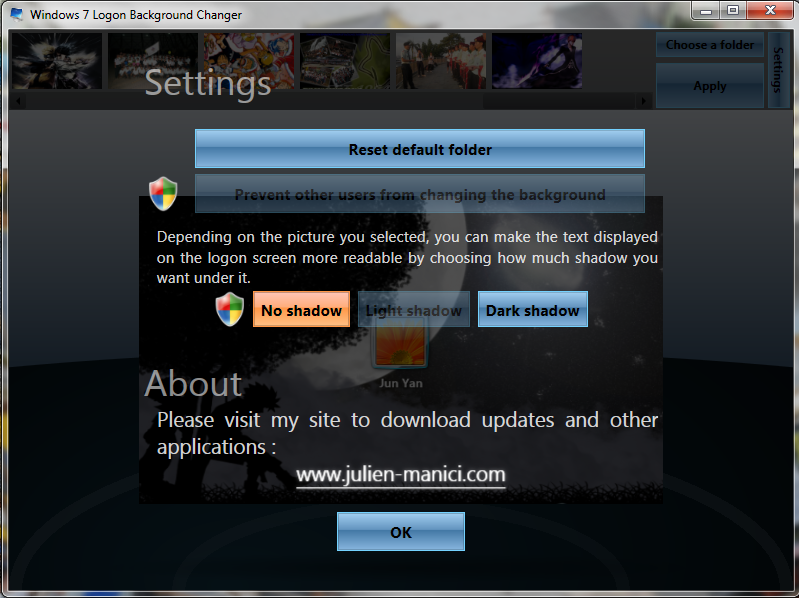Select the first anime explosion thumbnail
This screenshot has height=598, width=799.
[x=57, y=61]
